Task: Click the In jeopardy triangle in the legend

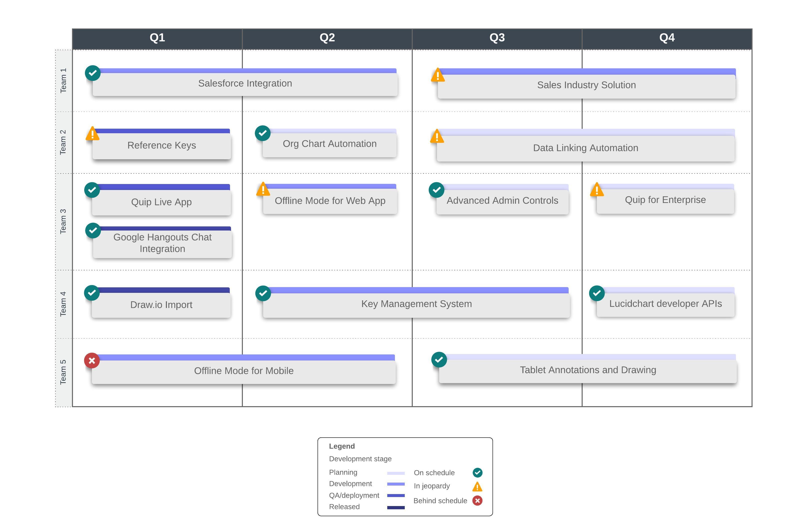Action: click(x=477, y=487)
